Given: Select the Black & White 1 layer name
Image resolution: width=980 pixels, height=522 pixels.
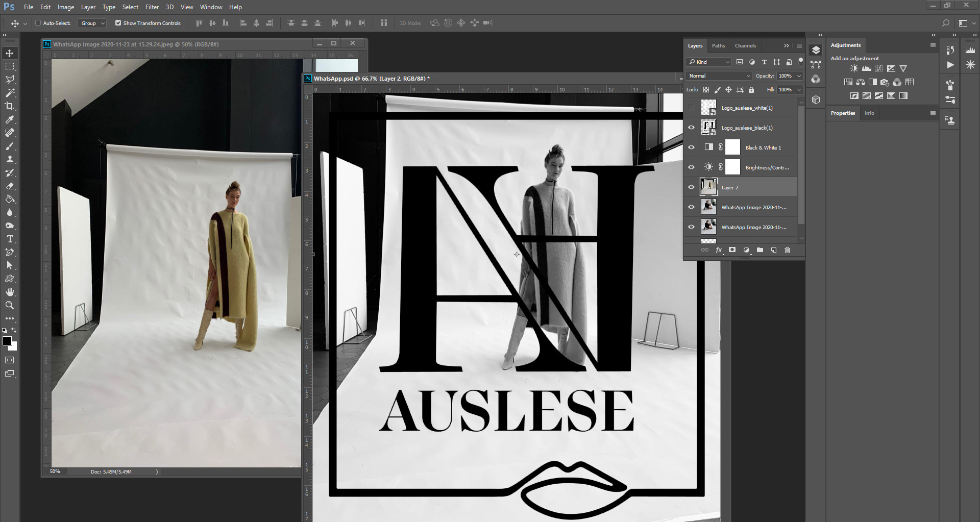Looking at the screenshot, I should pyautogui.click(x=763, y=148).
